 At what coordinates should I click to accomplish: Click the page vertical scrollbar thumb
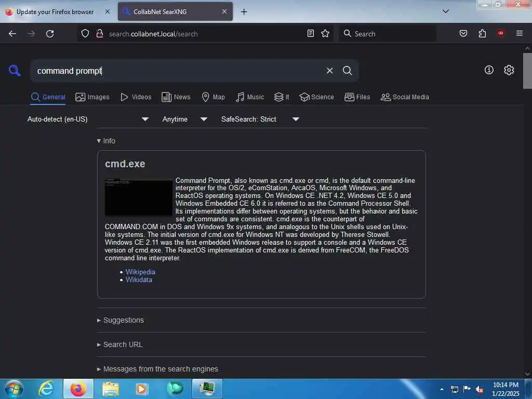tap(527, 71)
